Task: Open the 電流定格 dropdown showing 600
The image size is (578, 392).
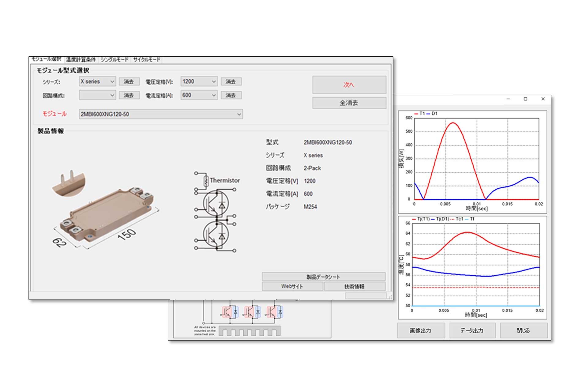Action: 199,95
